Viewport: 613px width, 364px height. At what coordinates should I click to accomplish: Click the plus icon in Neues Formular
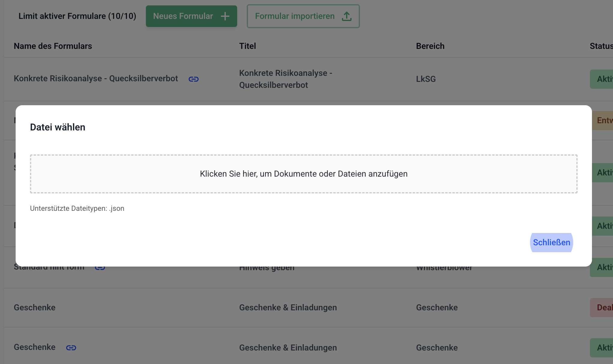pyautogui.click(x=225, y=16)
